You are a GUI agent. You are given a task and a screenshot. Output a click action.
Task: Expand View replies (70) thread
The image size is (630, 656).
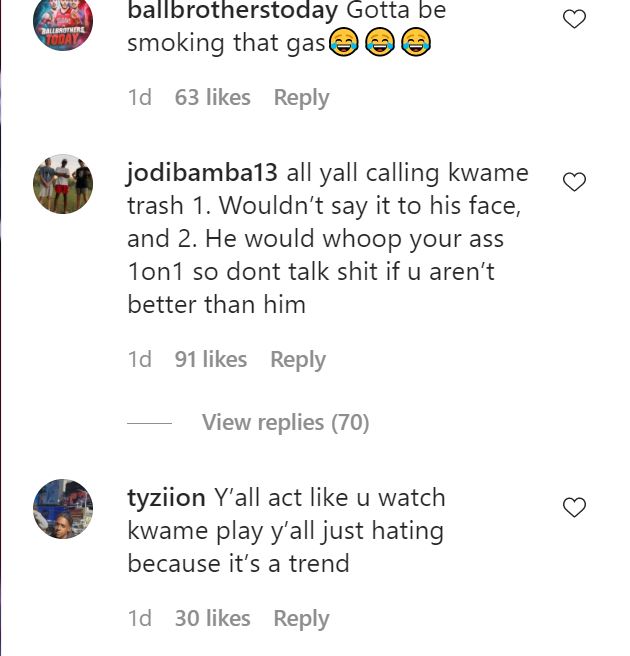coord(285,423)
